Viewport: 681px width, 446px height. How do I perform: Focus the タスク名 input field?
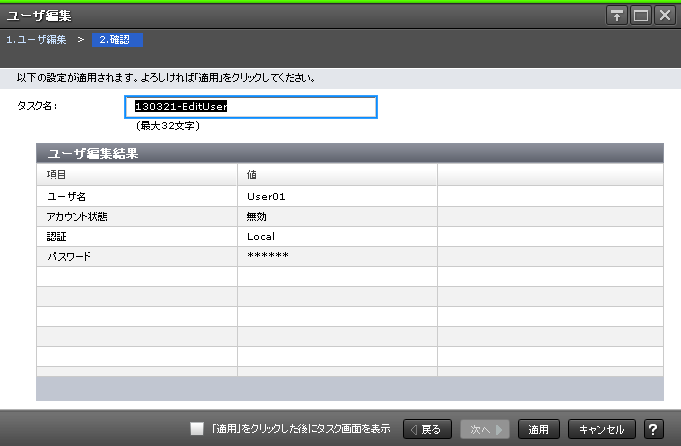251,107
